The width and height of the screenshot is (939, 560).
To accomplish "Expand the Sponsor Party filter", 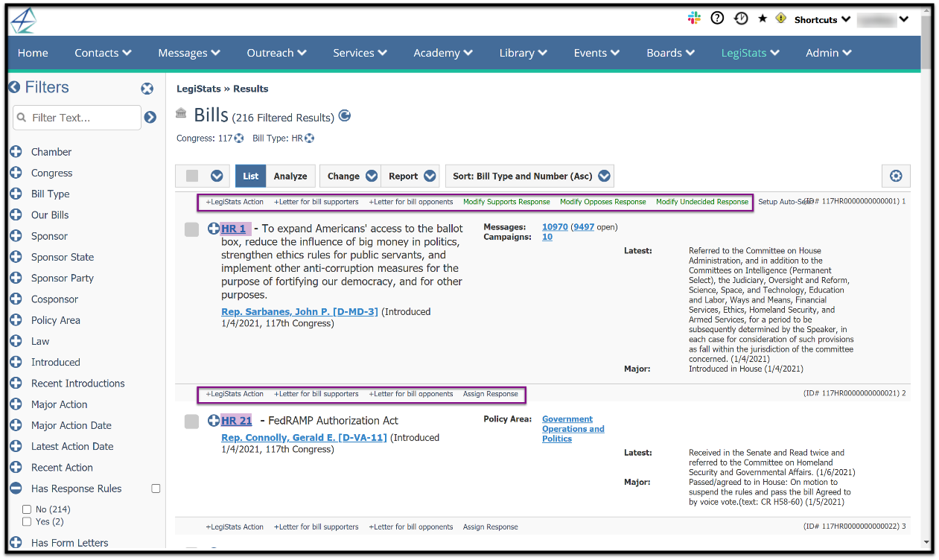I will point(16,278).
